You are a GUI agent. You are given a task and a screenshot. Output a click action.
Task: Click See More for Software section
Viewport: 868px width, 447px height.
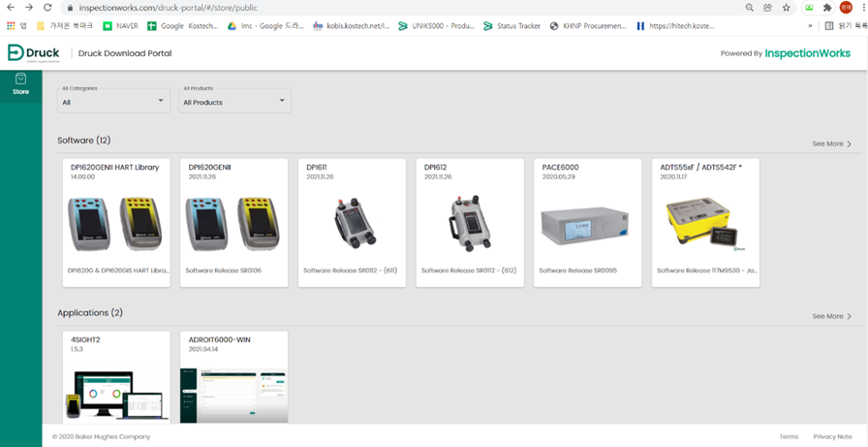[x=831, y=144]
